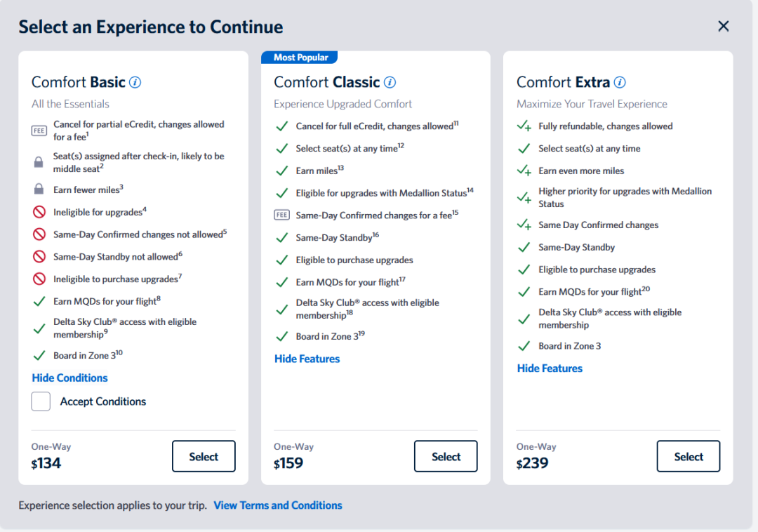Click the prohibited icon beside Same-Day Standby not allowed
The image size is (758, 532).
(x=39, y=256)
